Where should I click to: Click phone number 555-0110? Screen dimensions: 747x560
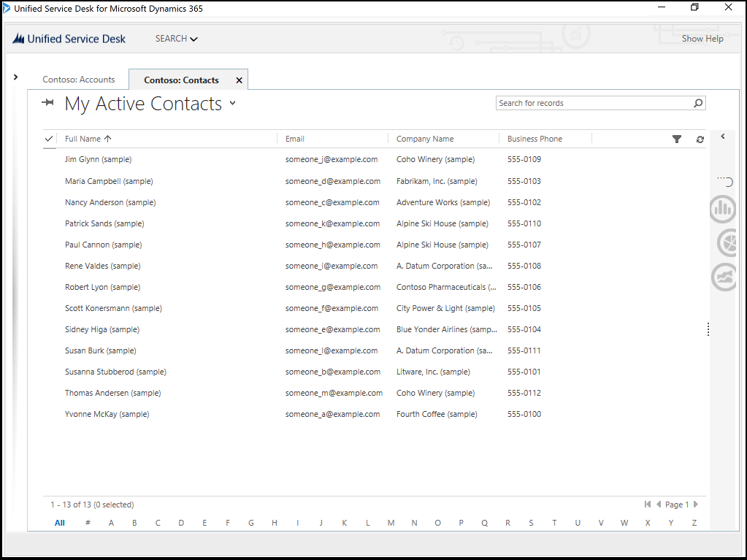[524, 223]
